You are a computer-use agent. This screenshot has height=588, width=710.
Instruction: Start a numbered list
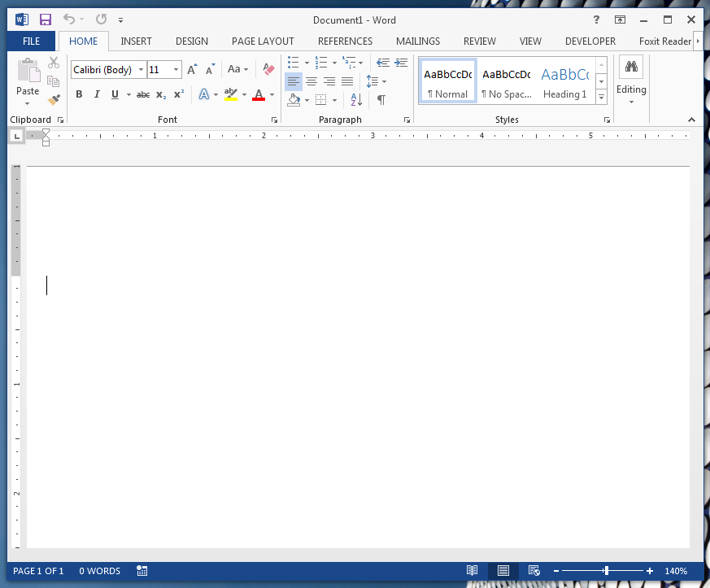pos(321,62)
